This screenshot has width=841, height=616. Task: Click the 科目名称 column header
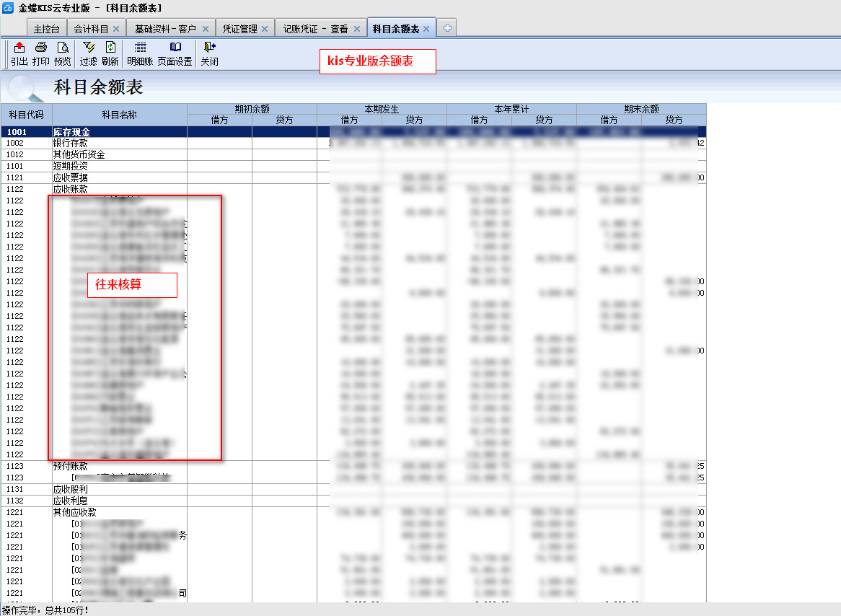click(x=119, y=115)
